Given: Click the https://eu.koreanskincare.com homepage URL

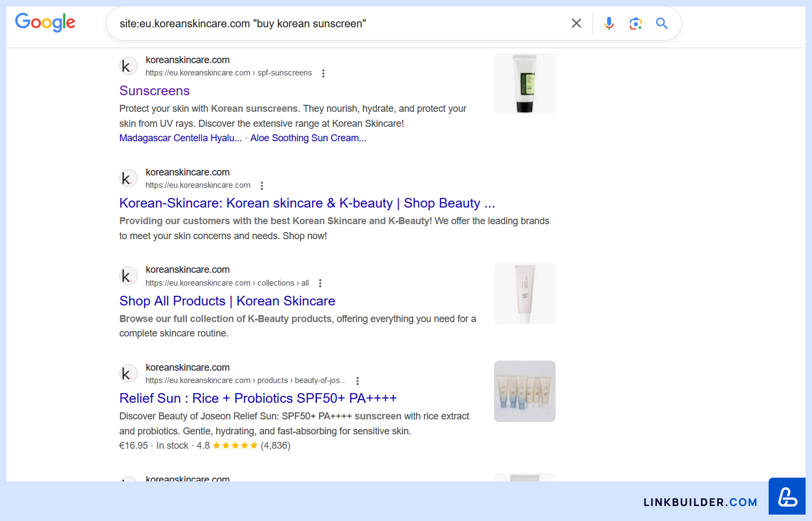Looking at the screenshot, I should (198, 185).
